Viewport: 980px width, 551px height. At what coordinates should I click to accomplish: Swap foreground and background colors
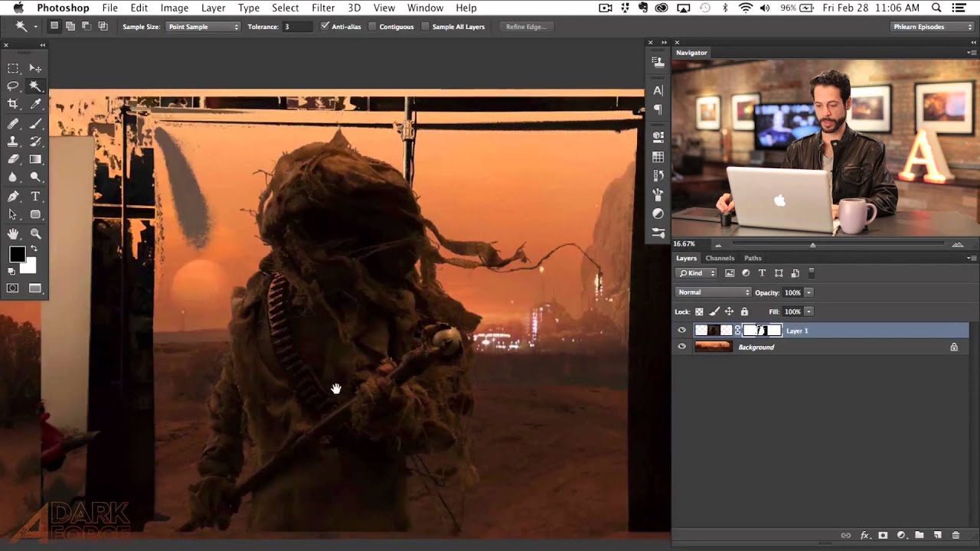[34, 249]
